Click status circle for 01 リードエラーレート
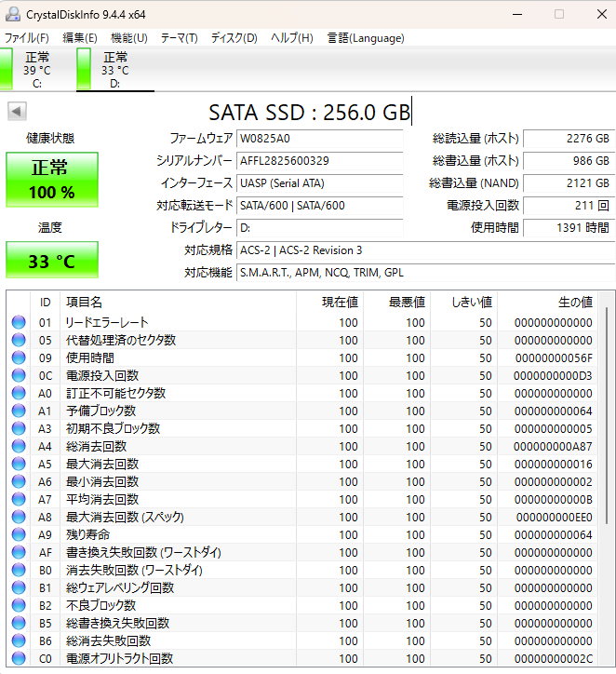This screenshot has height=674, width=616. tap(19, 322)
